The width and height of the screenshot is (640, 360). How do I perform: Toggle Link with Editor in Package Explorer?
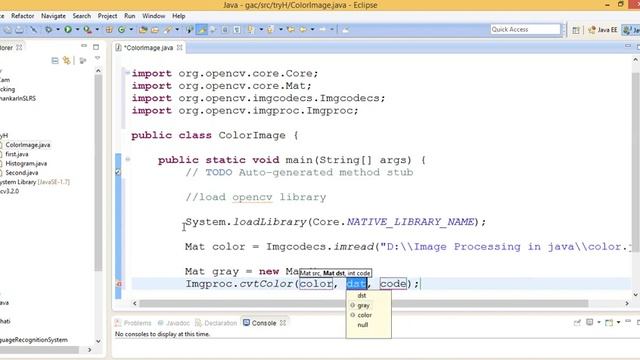coord(67,61)
